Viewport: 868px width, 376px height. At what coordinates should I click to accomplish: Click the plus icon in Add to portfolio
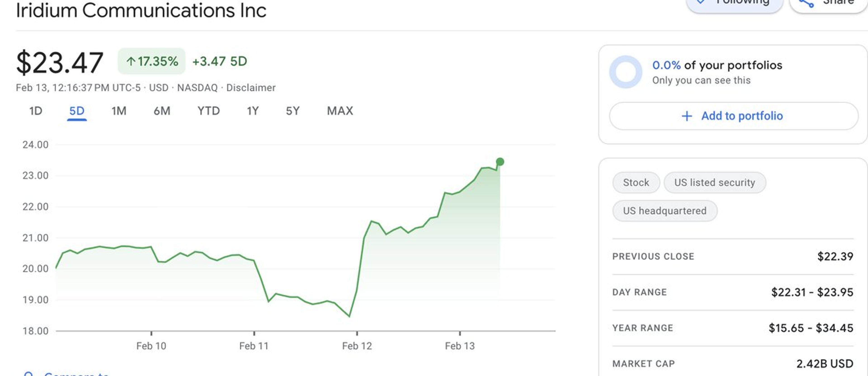click(x=687, y=116)
